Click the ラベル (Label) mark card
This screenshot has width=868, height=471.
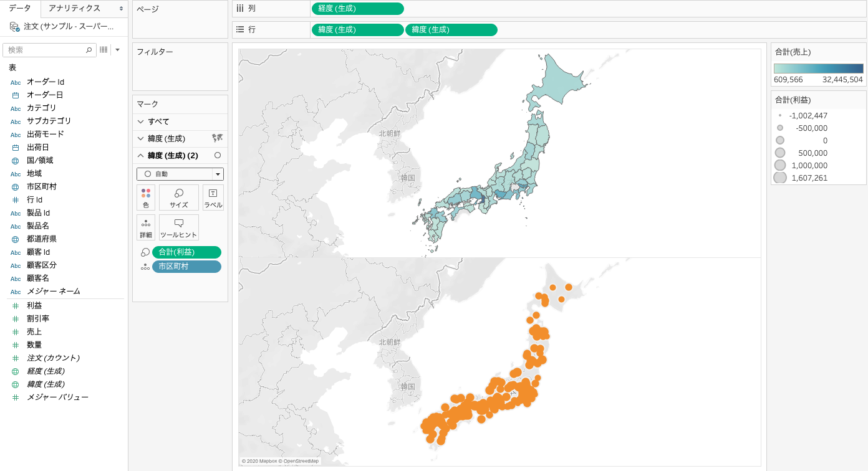[x=213, y=197]
